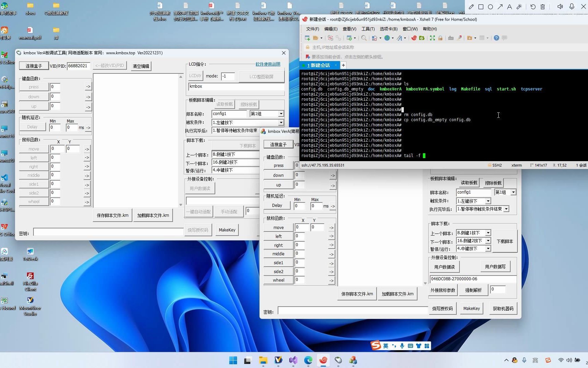
Task: Expand 触发条件 dropdown showing 1.左键按下 in front window
Action: click(488, 201)
